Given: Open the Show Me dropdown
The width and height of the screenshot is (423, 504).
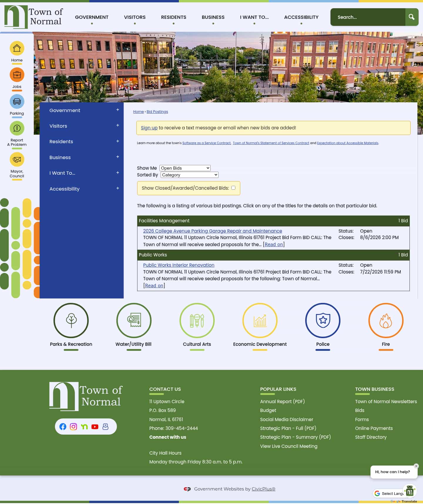Looking at the screenshot, I should point(185,168).
